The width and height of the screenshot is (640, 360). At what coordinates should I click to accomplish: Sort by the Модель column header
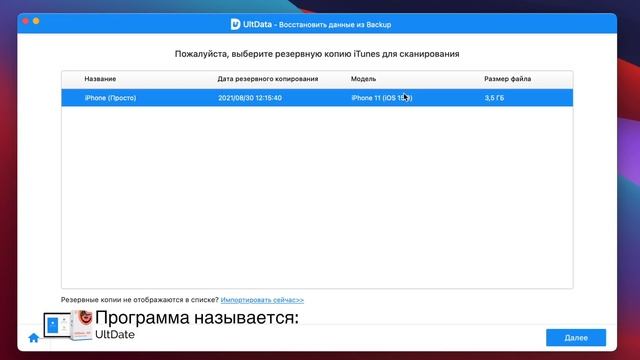(363, 79)
